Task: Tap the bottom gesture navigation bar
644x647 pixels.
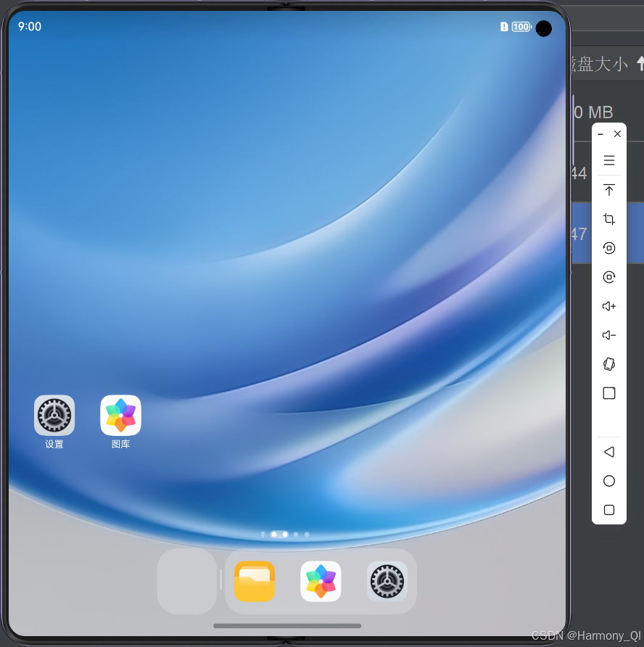Action: click(287, 626)
